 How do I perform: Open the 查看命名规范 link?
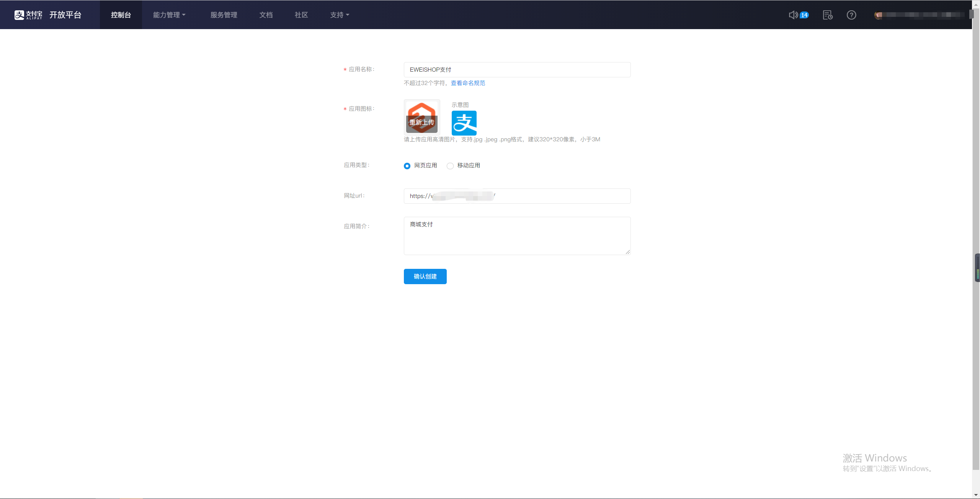pyautogui.click(x=468, y=83)
